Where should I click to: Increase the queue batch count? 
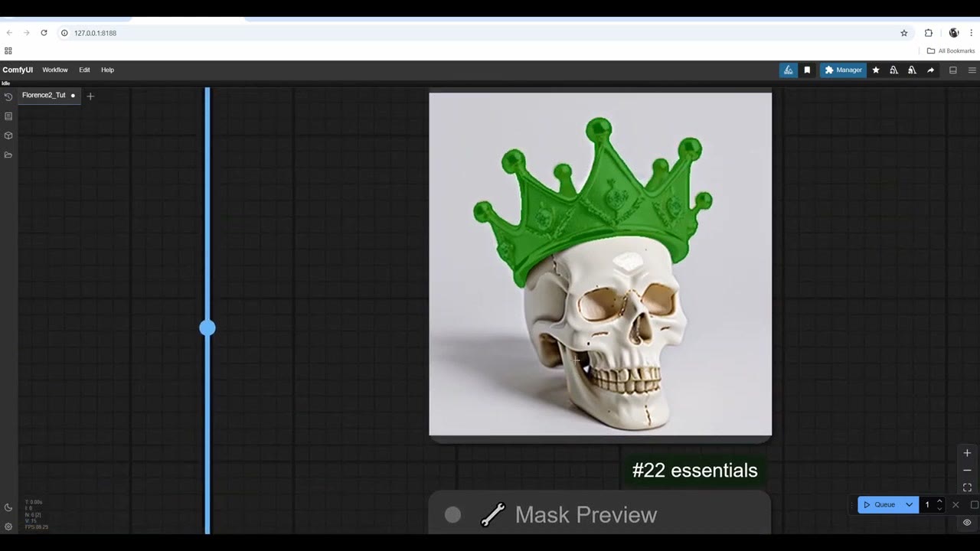point(939,501)
